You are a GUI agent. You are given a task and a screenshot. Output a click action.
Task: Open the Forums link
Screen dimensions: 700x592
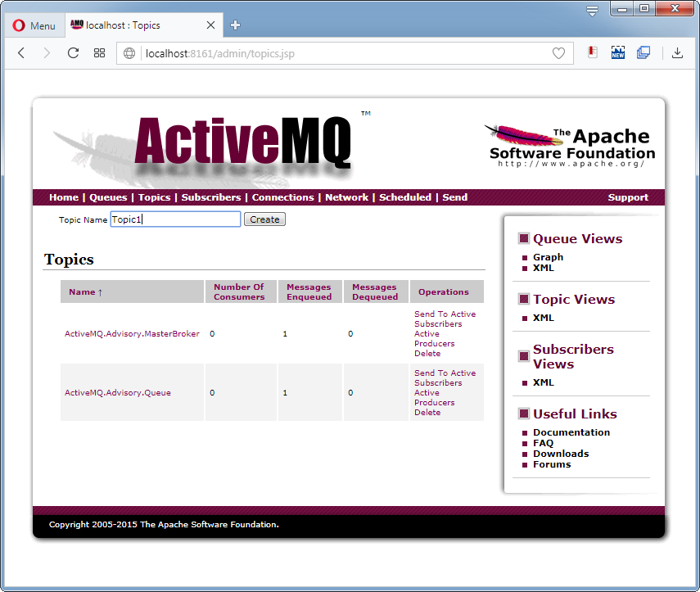[552, 464]
